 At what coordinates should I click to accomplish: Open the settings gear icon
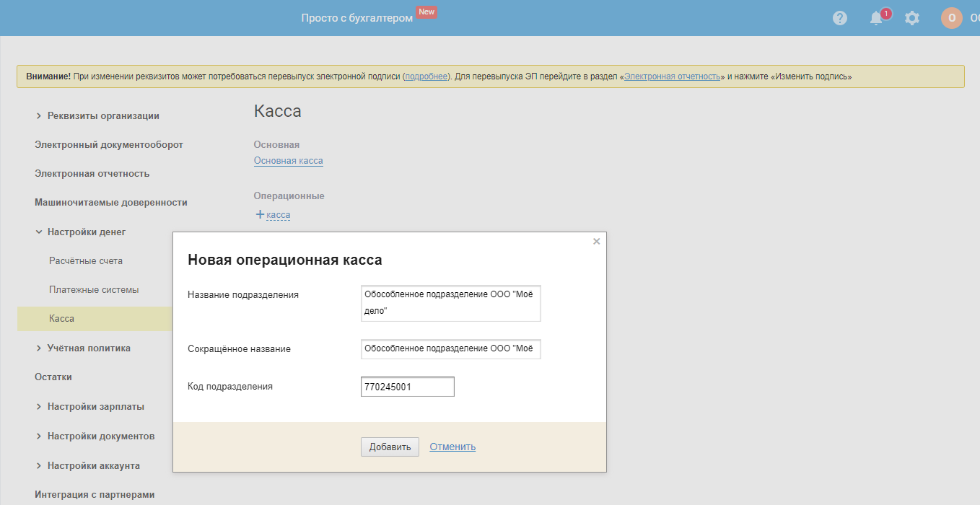click(x=912, y=18)
